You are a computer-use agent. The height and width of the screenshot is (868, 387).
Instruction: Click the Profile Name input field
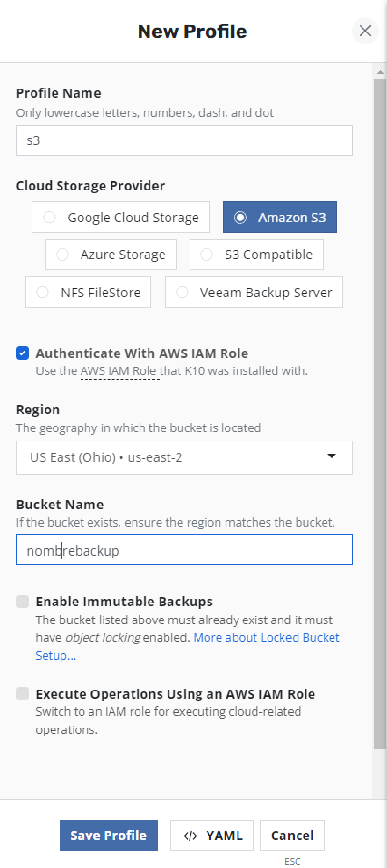(184, 140)
